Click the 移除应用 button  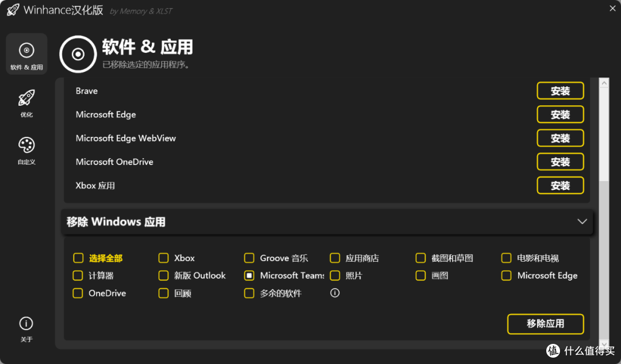[545, 324]
